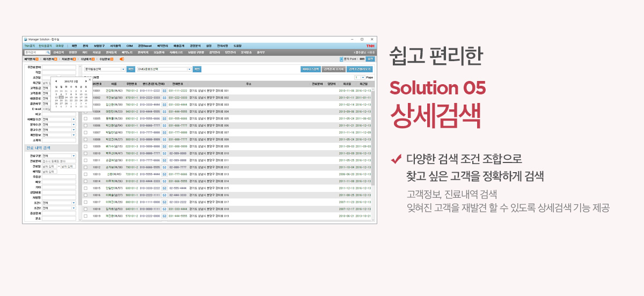This screenshot has width=644, height=296.
Task: Tick the checkbox for row 10005
Action: (85, 118)
